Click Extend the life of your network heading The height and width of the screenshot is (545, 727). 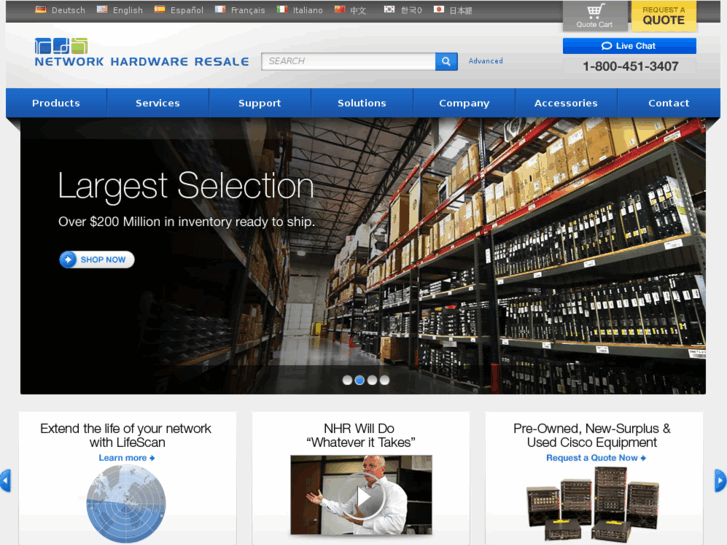point(126,435)
